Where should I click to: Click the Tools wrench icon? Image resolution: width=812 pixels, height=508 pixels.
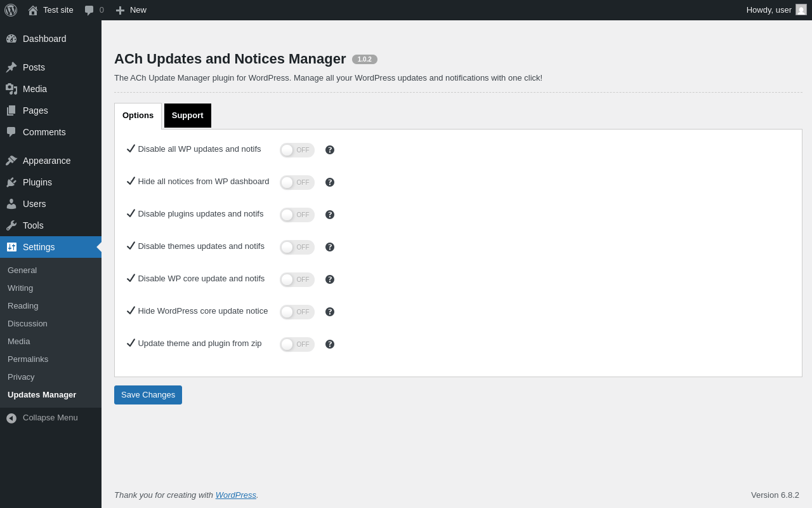tap(11, 225)
